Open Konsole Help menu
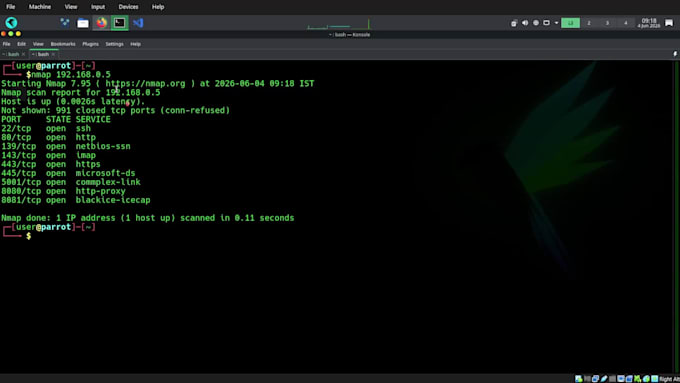This screenshot has width=680, height=383. click(135, 44)
